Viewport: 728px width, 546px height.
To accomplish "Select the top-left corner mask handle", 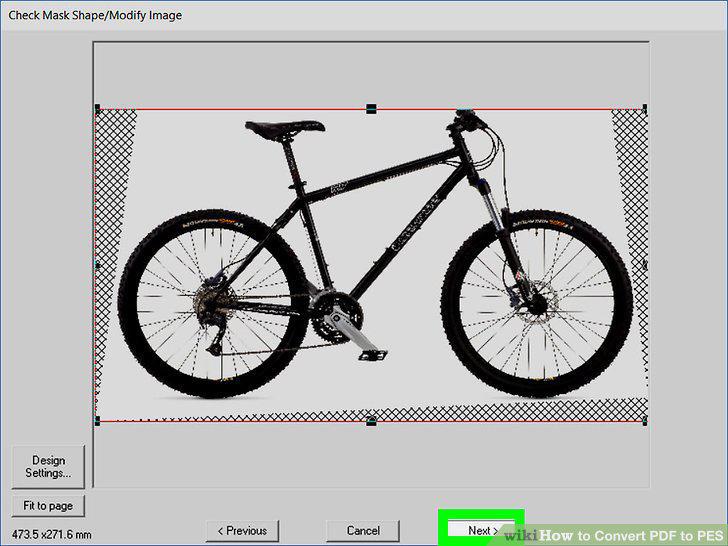I will tap(97, 109).
